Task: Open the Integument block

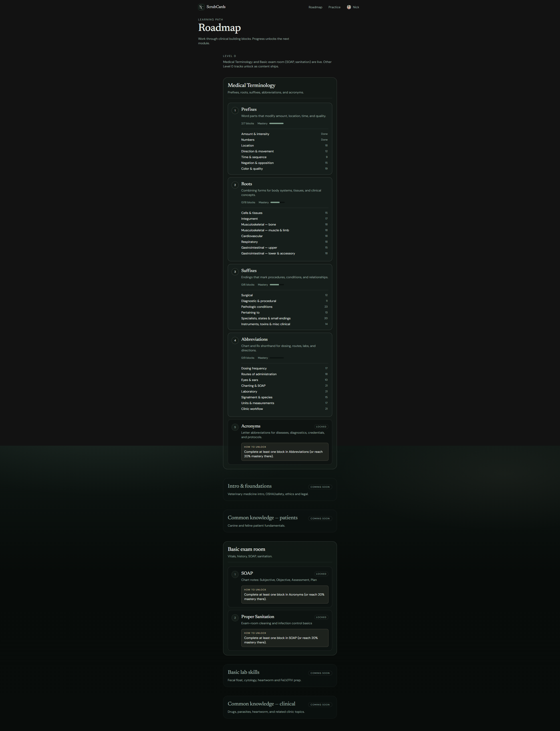Action: point(284,219)
